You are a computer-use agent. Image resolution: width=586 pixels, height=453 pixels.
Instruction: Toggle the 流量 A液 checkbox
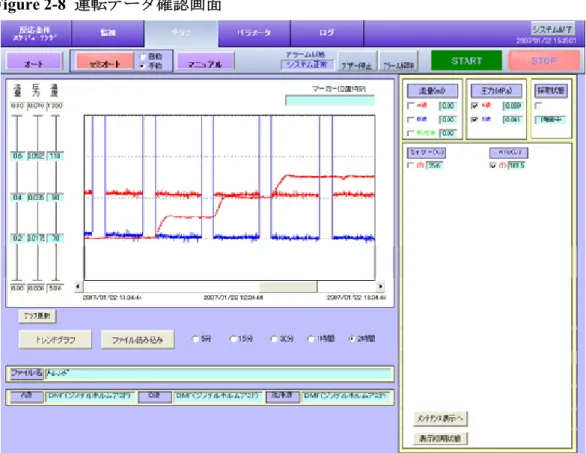411,106
